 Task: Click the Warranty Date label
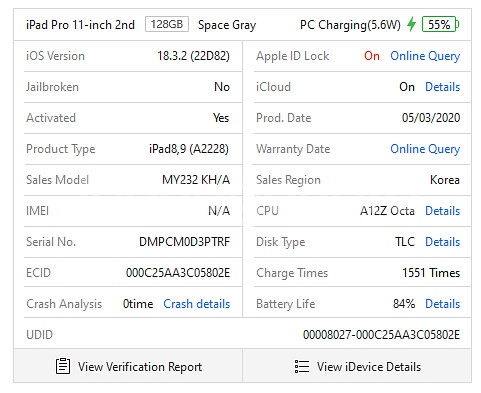(293, 149)
